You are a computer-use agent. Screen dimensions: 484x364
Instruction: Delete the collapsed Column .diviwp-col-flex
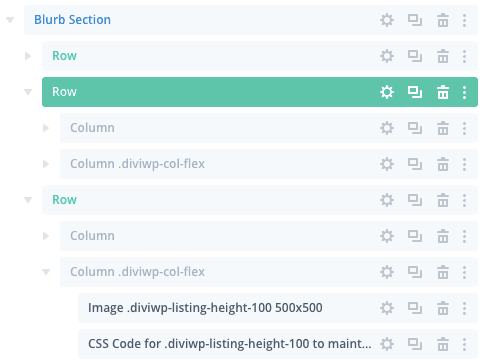443,164
